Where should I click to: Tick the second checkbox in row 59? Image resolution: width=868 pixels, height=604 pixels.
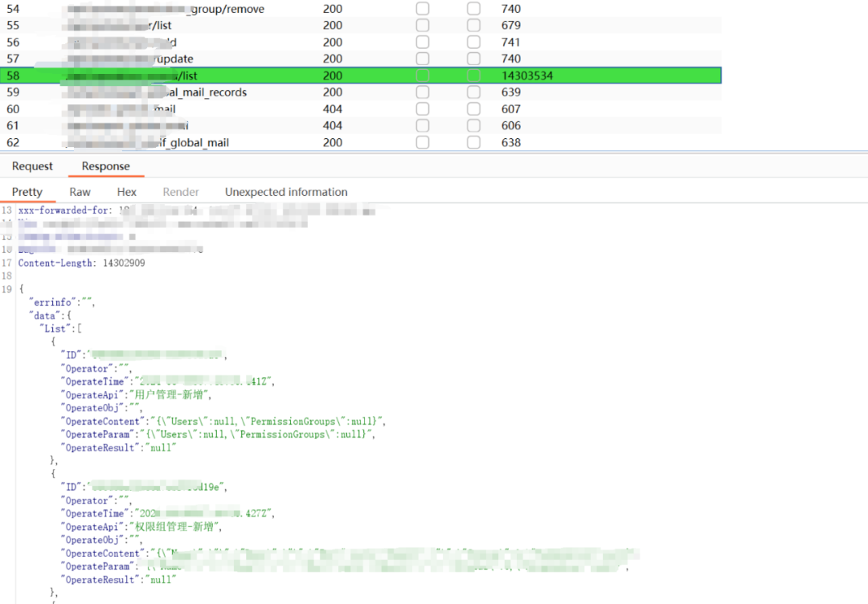(x=473, y=92)
